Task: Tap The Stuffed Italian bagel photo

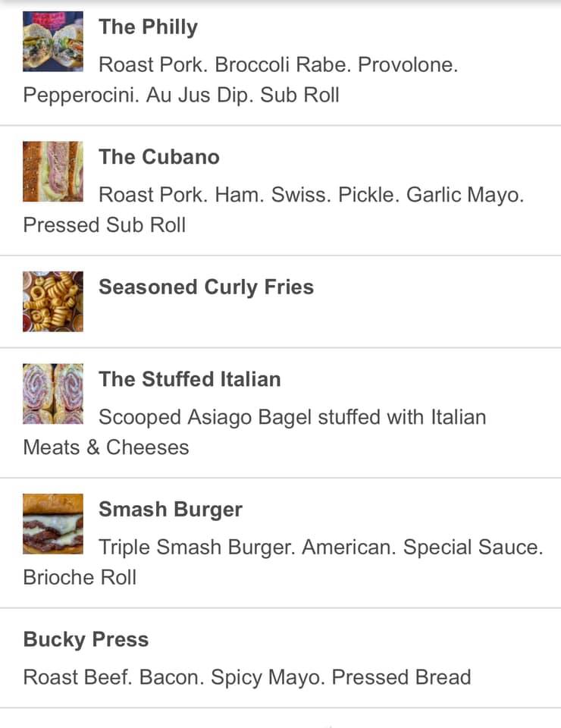Action: (x=53, y=394)
